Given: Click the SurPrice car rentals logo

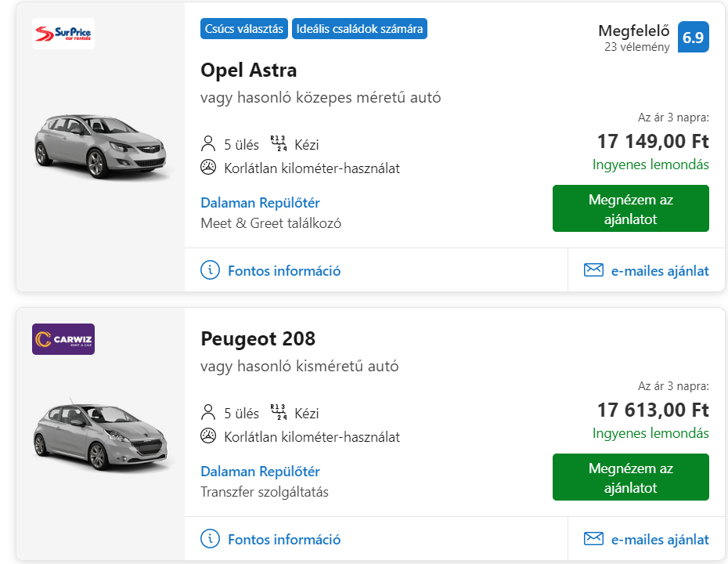Looking at the screenshot, I should click(x=63, y=34).
